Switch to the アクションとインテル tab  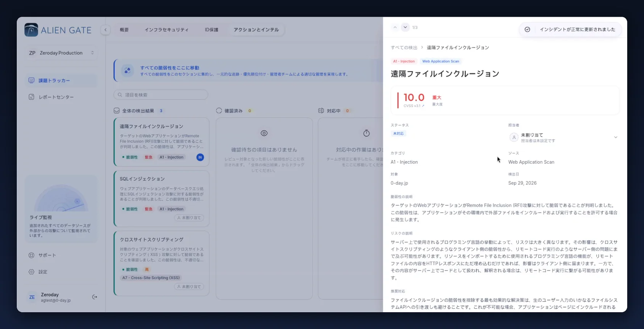click(x=256, y=30)
